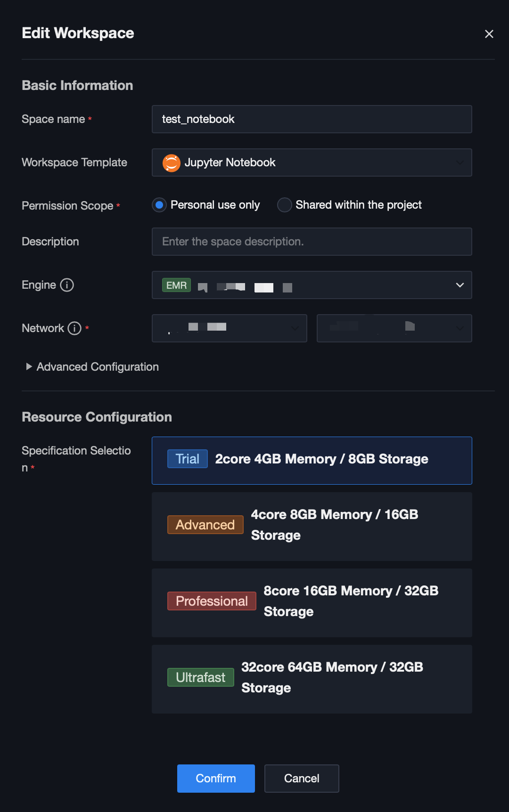This screenshot has height=812, width=509.
Task: Click the Network info icon
Action: pyautogui.click(x=74, y=328)
